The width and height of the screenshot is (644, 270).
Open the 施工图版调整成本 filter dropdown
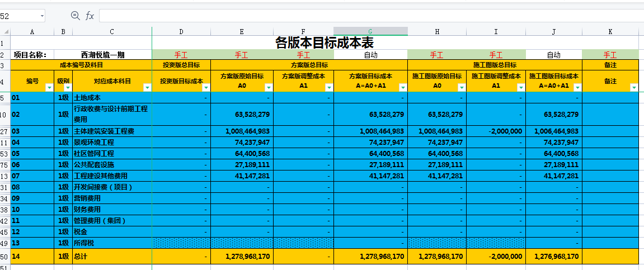pos(521,87)
